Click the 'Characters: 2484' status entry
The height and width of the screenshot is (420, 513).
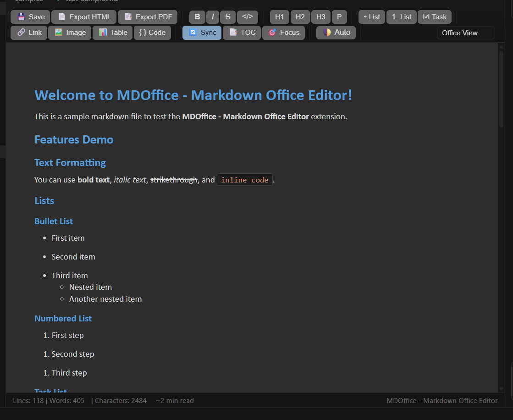[x=121, y=401]
